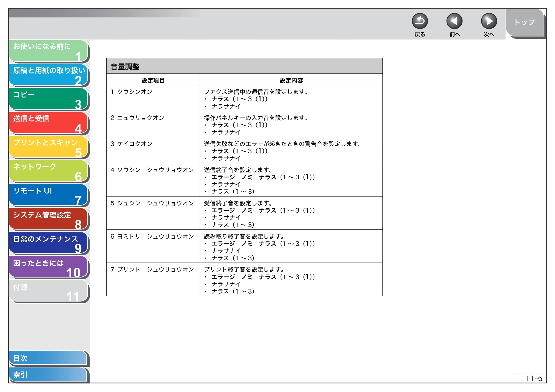
Task: Open chapter 2 原稿と用紙の取り扱い
Action: [x=49, y=75]
